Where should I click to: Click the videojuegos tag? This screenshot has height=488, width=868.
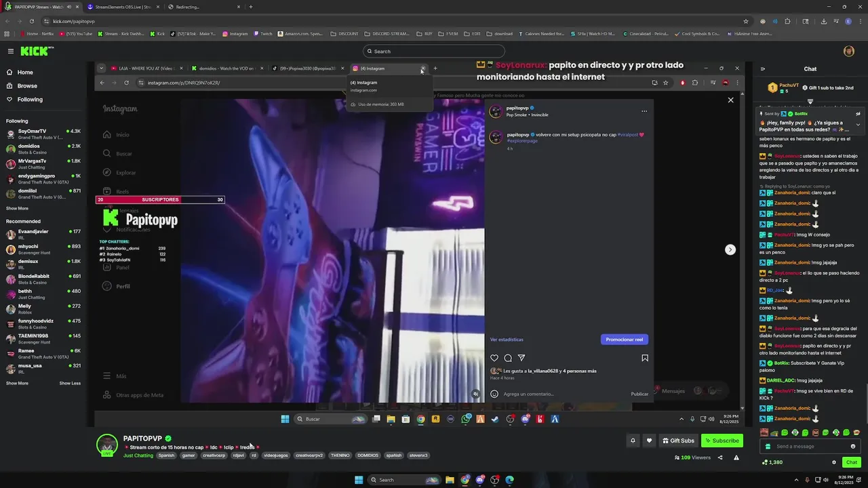(x=276, y=455)
